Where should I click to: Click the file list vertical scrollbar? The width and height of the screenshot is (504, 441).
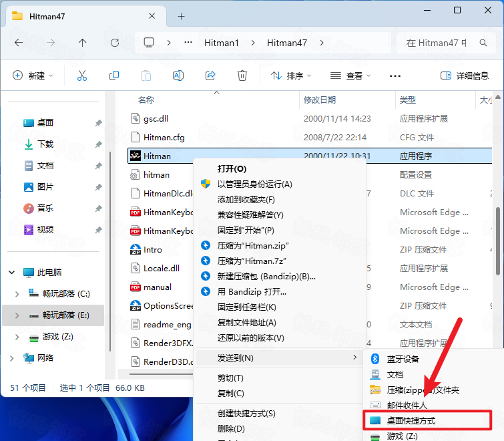(497, 241)
